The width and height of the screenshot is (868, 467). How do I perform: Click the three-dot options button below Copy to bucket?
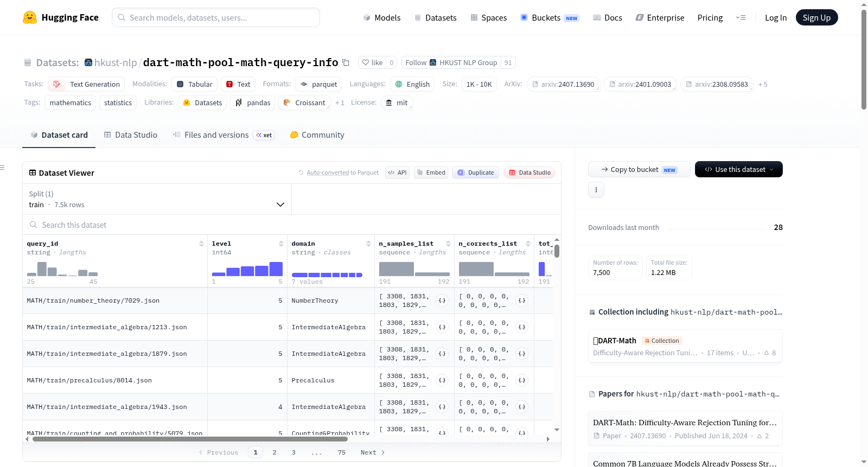click(x=596, y=190)
